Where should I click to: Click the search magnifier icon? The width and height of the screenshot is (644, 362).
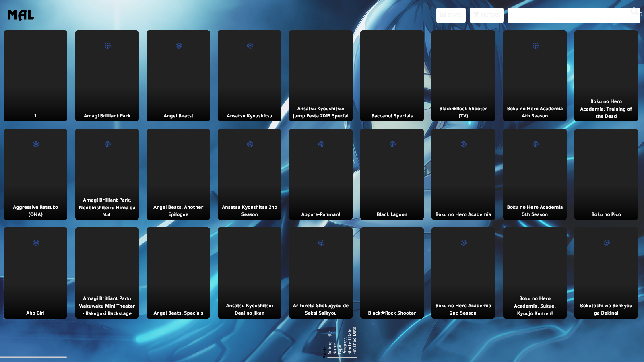634,11
